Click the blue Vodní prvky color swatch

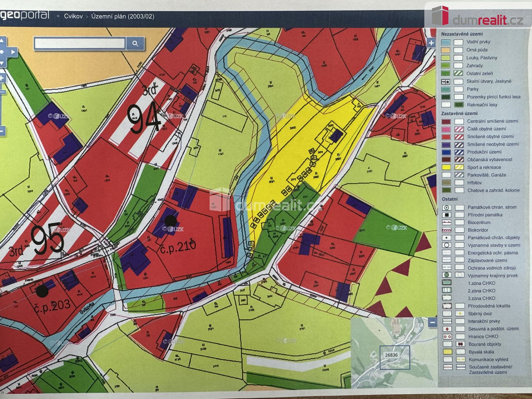click(x=446, y=42)
